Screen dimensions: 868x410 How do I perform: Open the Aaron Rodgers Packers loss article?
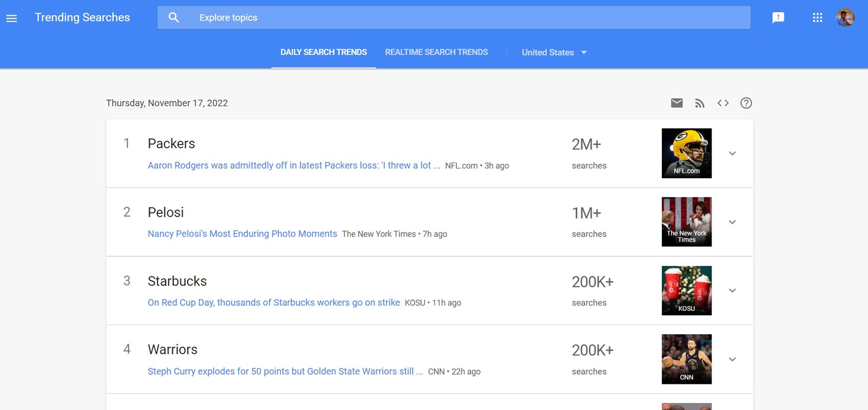[294, 165]
